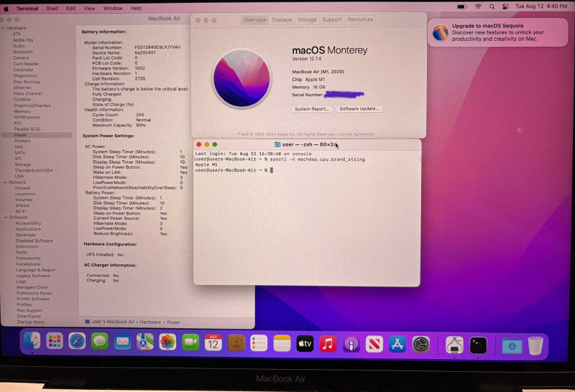Open License Agreement link

[x=356, y=134]
